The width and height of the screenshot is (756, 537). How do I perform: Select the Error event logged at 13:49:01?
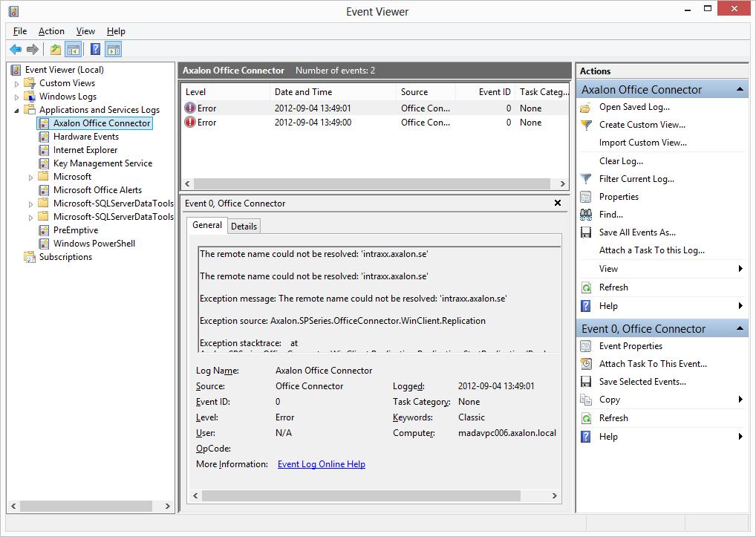click(x=375, y=108)
